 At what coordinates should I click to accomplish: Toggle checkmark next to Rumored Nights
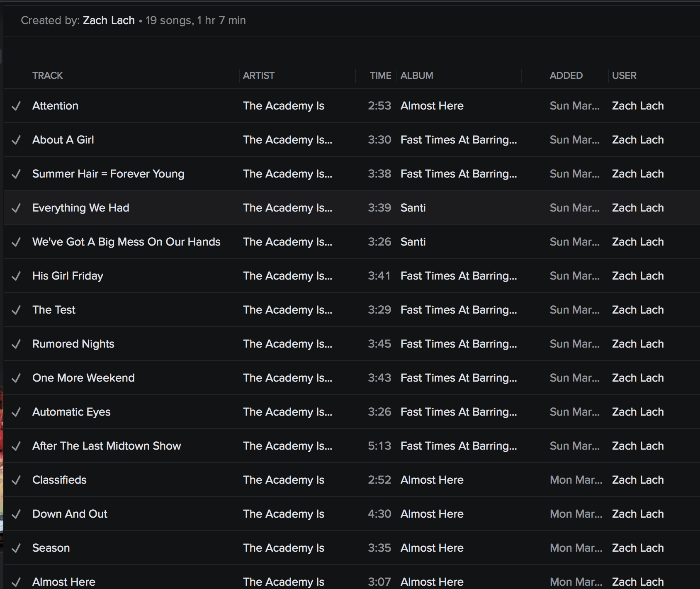(x=16, y=344)
